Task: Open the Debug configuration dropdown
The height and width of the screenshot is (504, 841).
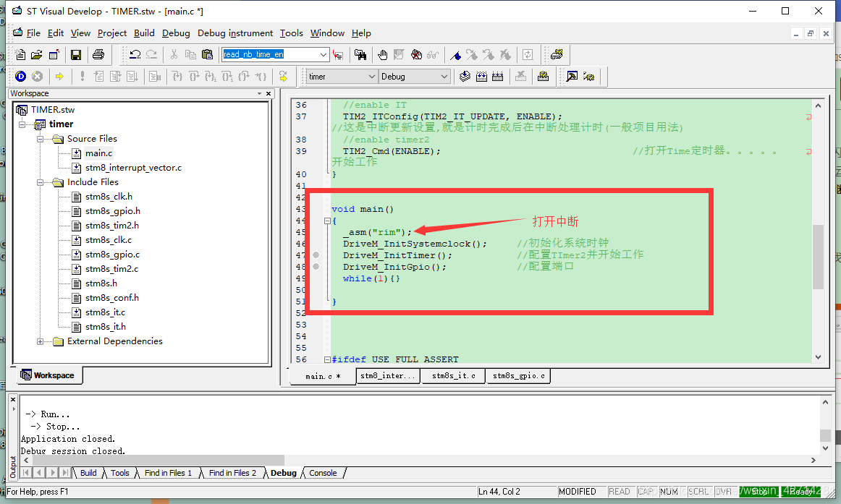Action: [444, 77]
